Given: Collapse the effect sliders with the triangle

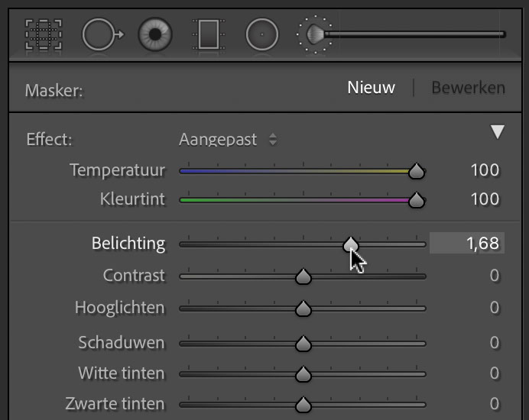Looking at the screenshot, I should click(498, 132).
